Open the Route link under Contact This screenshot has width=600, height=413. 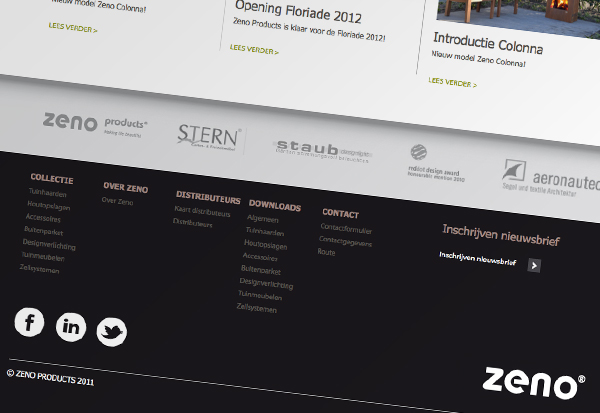click(x=326, y=252)
